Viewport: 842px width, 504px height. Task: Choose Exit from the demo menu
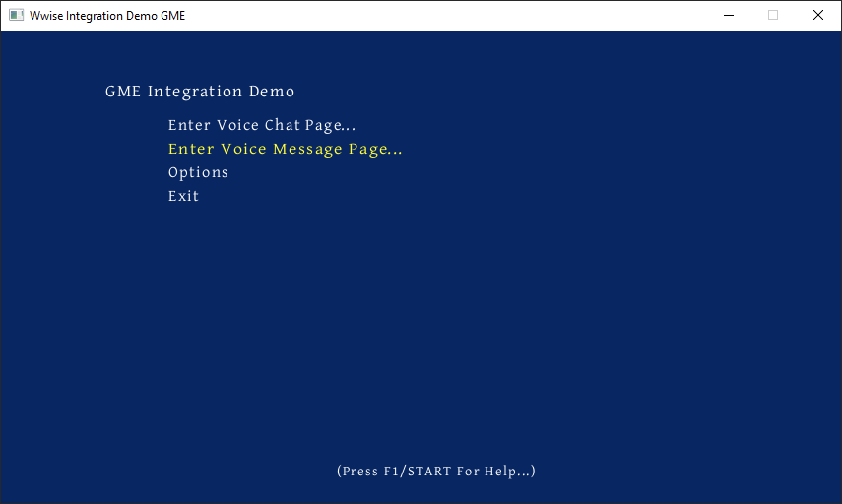click(183, 196)
